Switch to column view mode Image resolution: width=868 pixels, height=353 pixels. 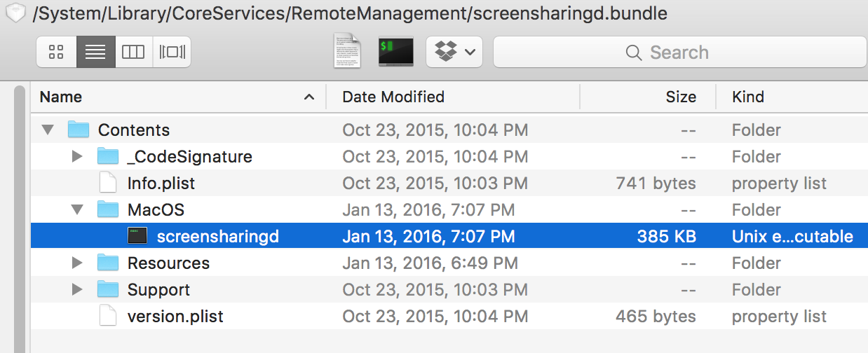(x=133, y=52)
